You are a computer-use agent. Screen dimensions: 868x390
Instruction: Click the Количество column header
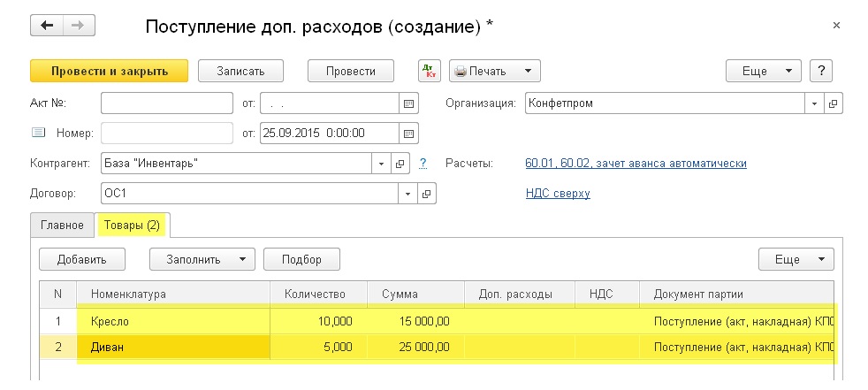tap(318, 294)
